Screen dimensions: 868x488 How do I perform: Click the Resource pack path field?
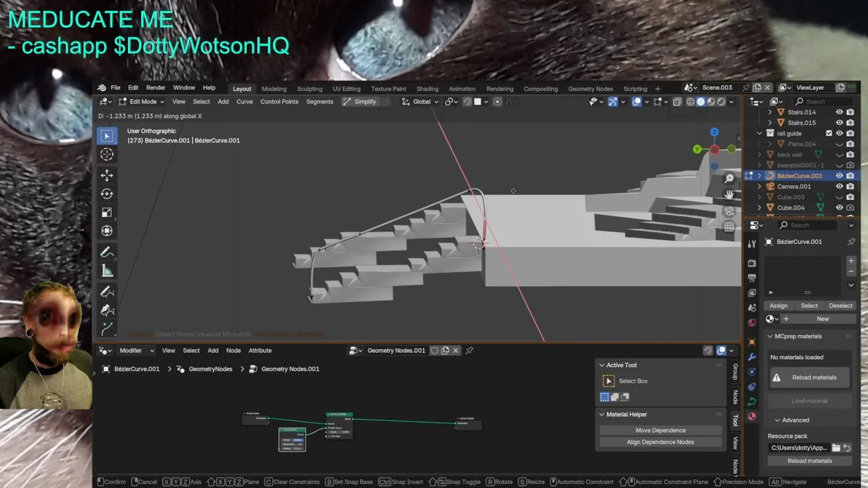click(x=799, y=448)
